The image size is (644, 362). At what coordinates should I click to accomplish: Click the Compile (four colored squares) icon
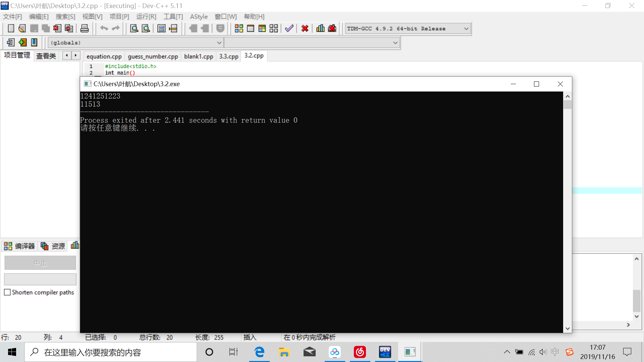(x=239, y=28)
